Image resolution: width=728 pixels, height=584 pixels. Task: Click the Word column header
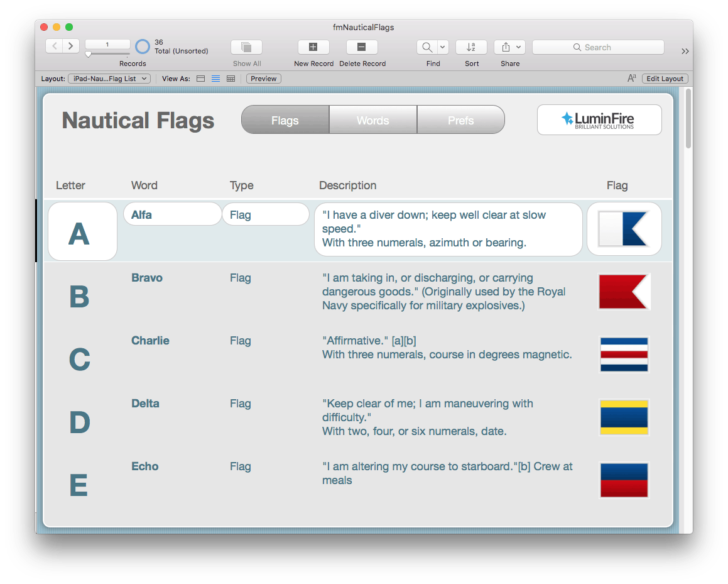click(144, 185)
